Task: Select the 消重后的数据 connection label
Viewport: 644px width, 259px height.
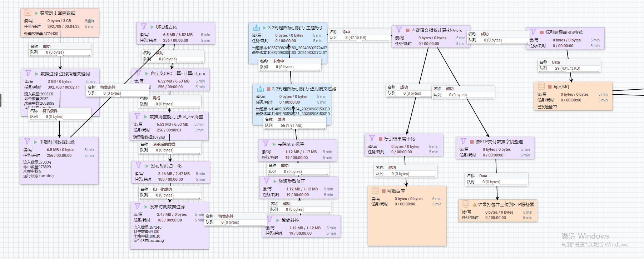Action: point(170,147)
